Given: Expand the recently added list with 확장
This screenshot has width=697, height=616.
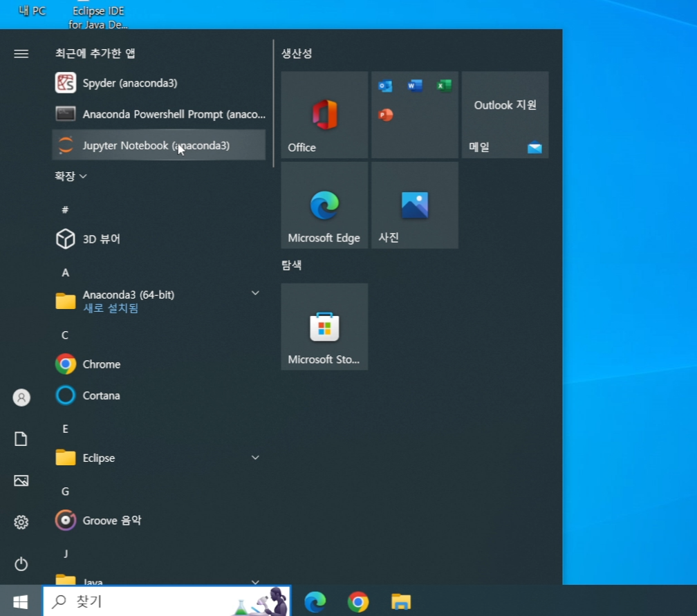Looking at the screenshot, I should tap(71, 176).
